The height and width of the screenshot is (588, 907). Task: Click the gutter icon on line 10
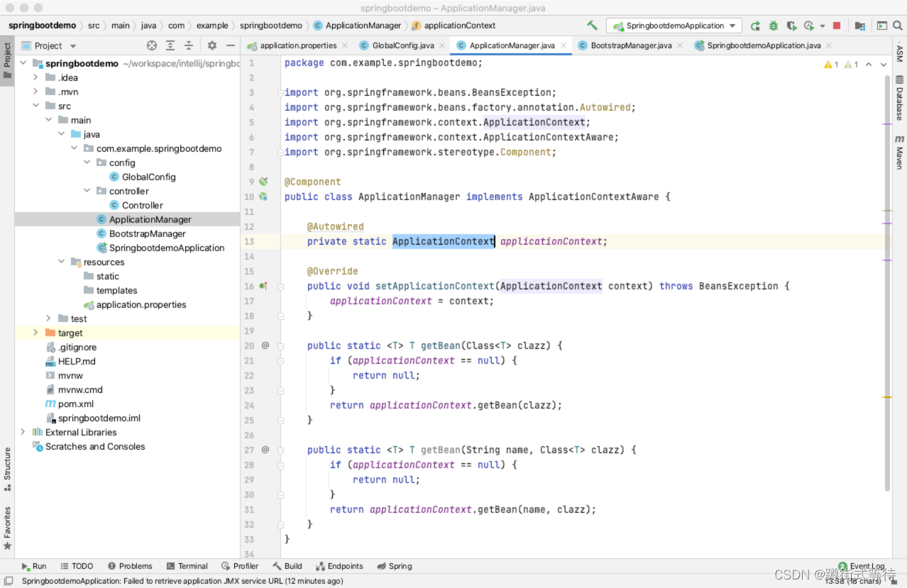coord(263,196)
